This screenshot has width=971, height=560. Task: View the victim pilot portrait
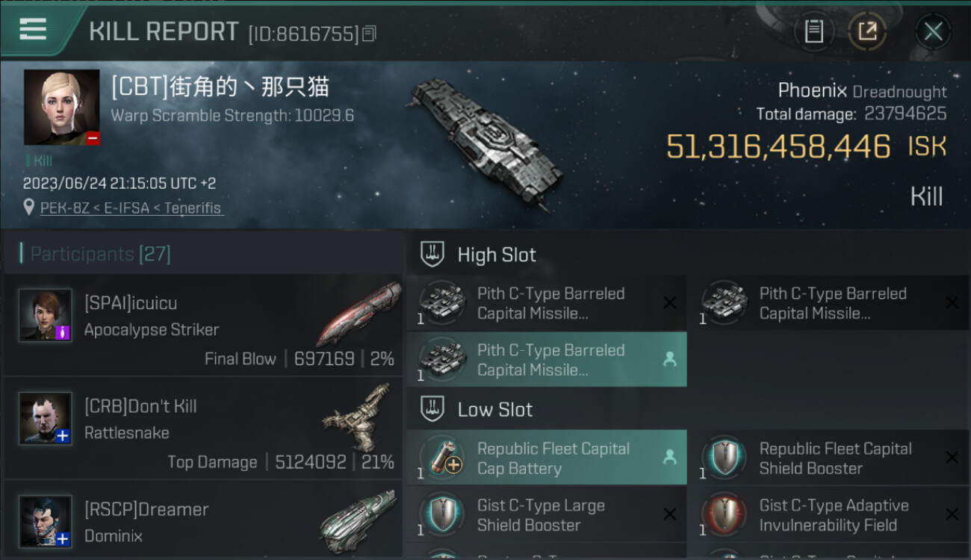(x=61, y=107)
